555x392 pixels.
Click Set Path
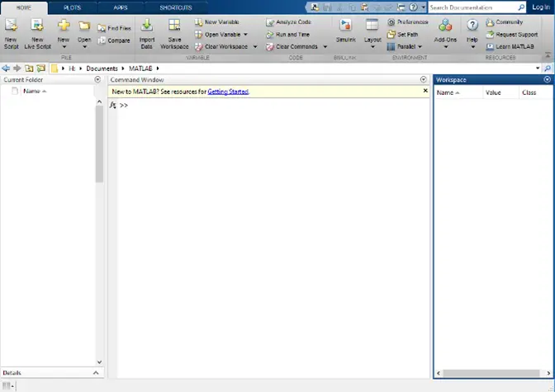[402, 35]
